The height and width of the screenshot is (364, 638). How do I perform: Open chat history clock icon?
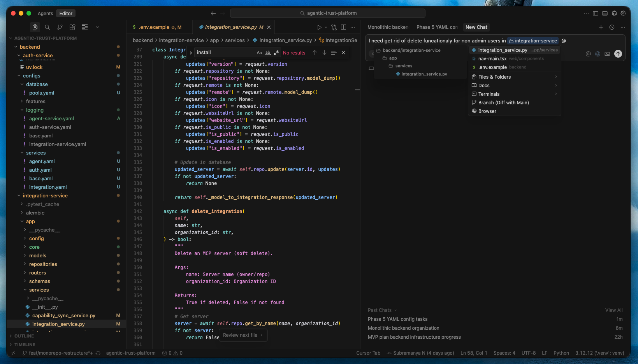click(x=612, y=27)
